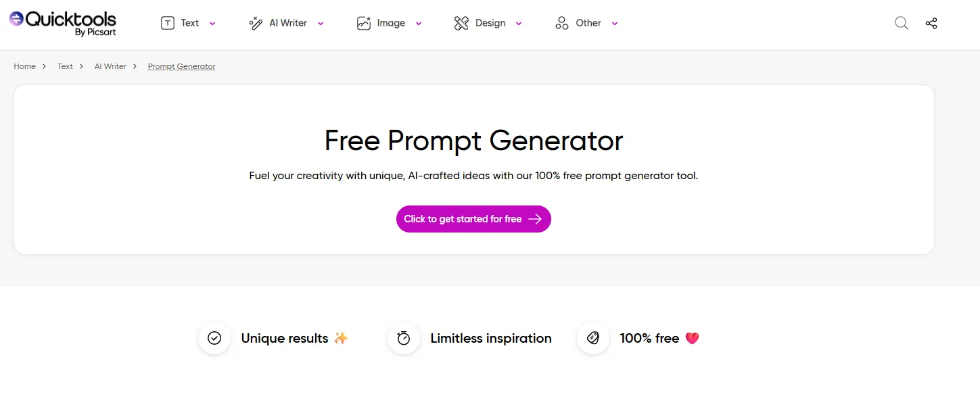Click the Limitless inspiration stopwatch icon
Image resolution: width=980 pixels, height=413 pixels.
click(x=404, y=338)
